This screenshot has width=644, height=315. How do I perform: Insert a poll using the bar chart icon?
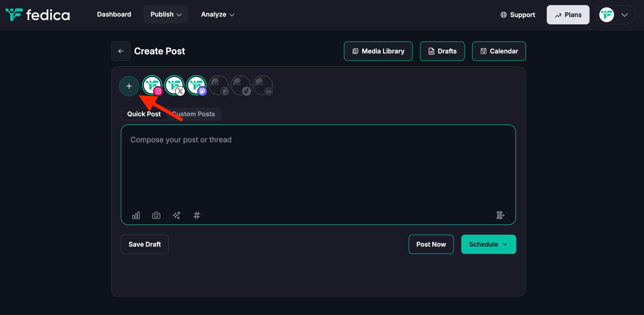click(136, 215)
